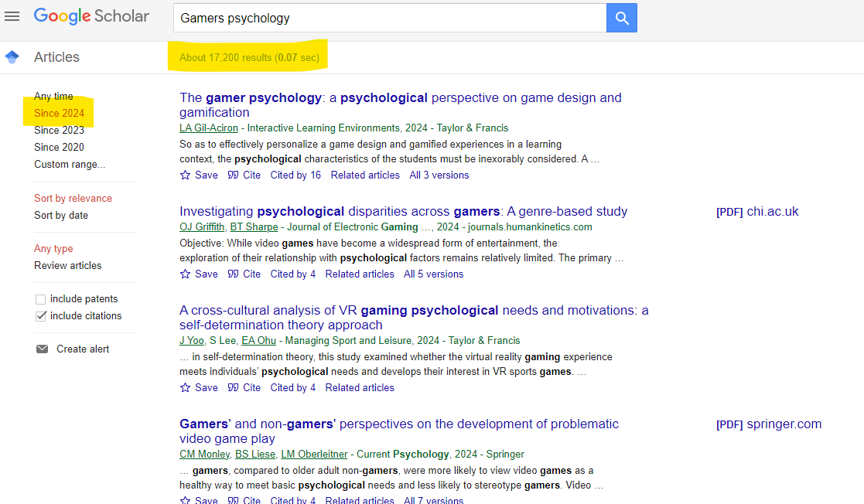View Related articles for gamer psychology paper
864x504 pixels.
[365, 175]
